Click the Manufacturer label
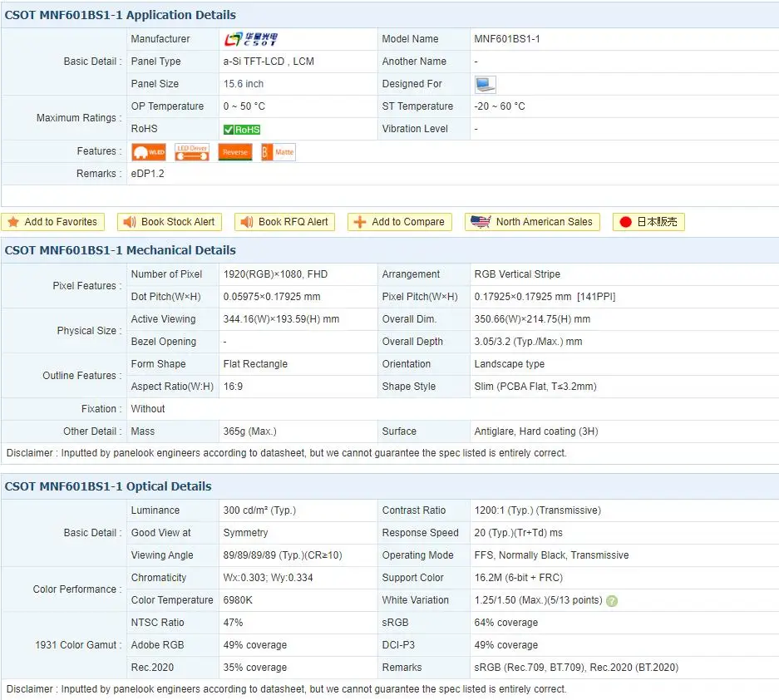This screenshot has width=779, height=700. [160, 39]
